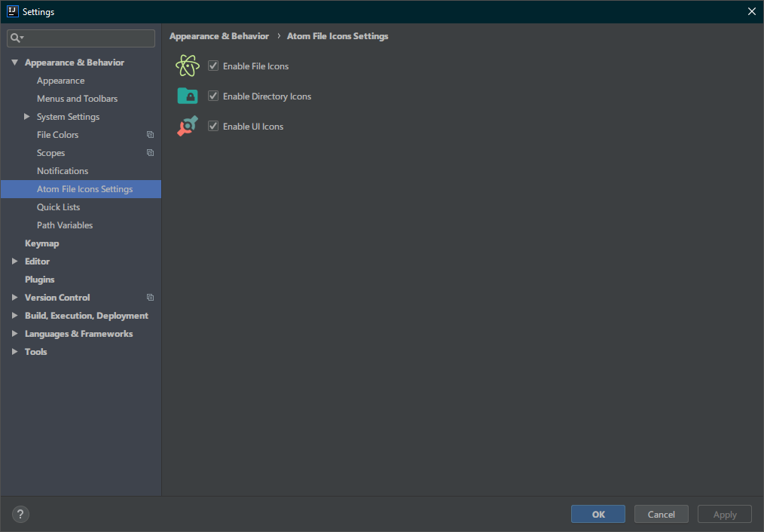Click the Enable File Icons label
Viewport: 764px width, 532px height.
click(256, 66)
